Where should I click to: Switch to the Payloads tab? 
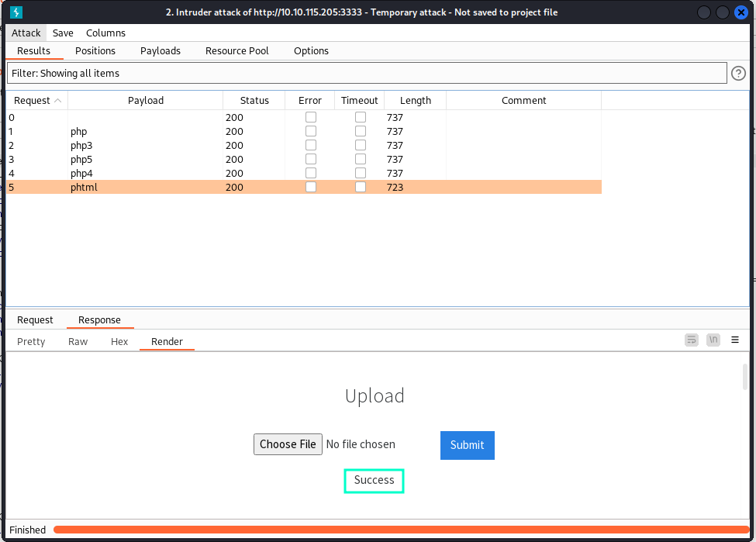click(x=160, y=50)
